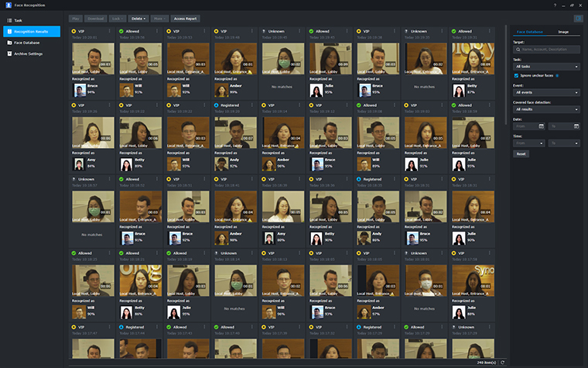The width and height of the screenshot is (588, 368).
Task: Focus the Target search field
Action: pyautogui.click(x=546, y=49)
